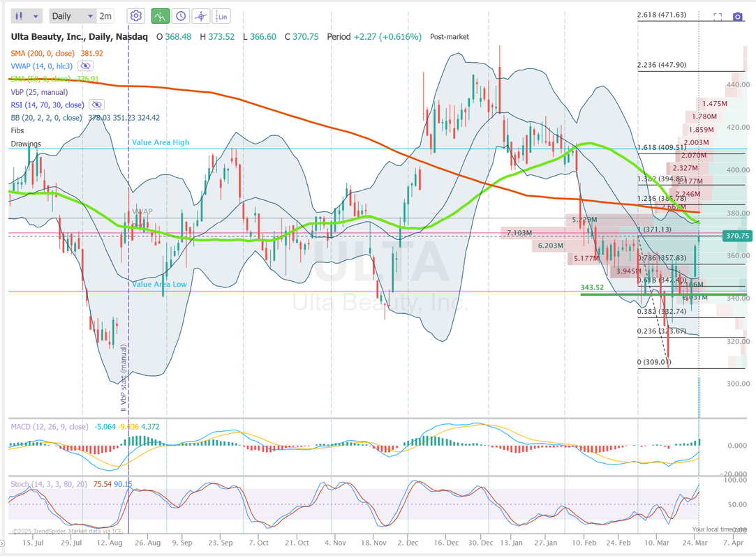
Task: Toggle visibility of the RSI indicator
Action: point(97,105)
